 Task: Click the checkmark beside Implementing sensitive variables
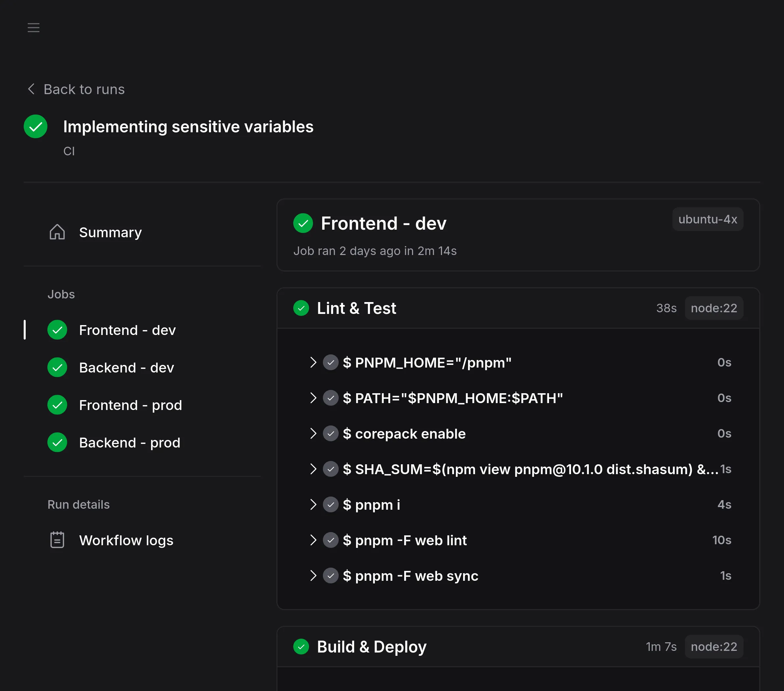[x=35, y=126]
